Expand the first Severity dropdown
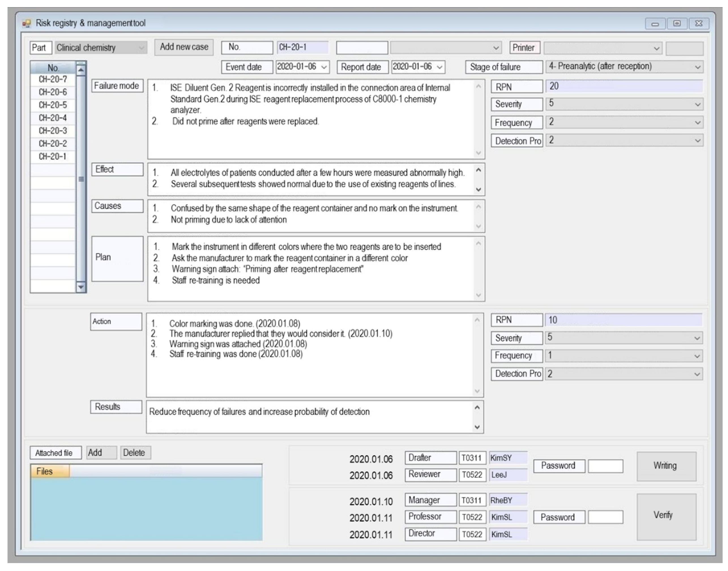Viewport: 728px width, 571px height. click(697, 104)
